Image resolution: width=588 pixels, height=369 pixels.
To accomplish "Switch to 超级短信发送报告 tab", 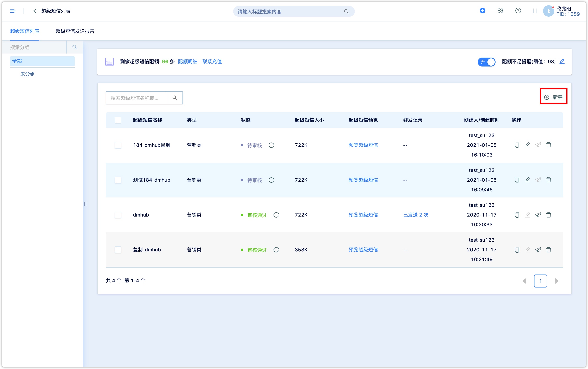I will [x=75, y=31].
